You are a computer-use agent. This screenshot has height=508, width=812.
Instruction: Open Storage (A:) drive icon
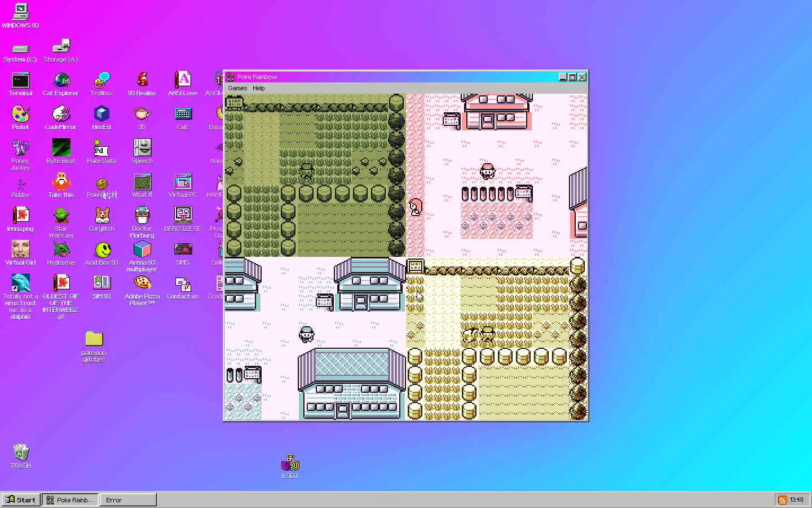(61, 51)
